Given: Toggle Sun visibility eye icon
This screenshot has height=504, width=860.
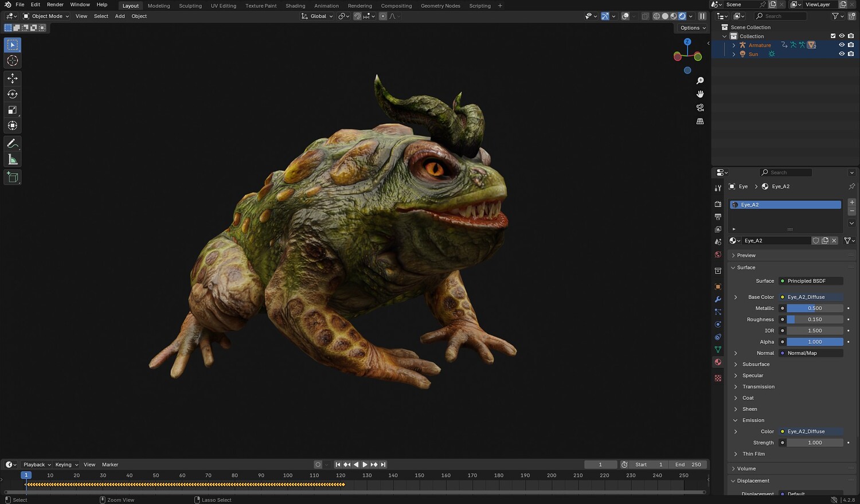Looking at the screenshot, I should coord(842,54).
